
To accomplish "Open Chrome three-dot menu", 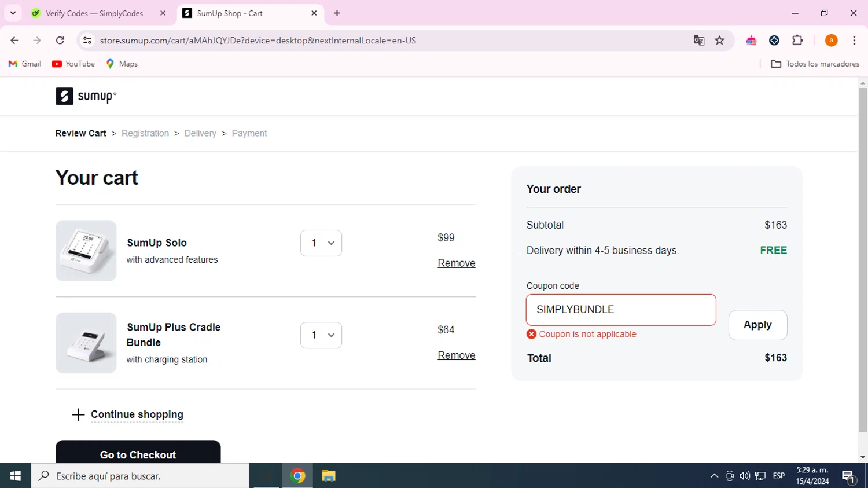I will click(x=854, y=41).
